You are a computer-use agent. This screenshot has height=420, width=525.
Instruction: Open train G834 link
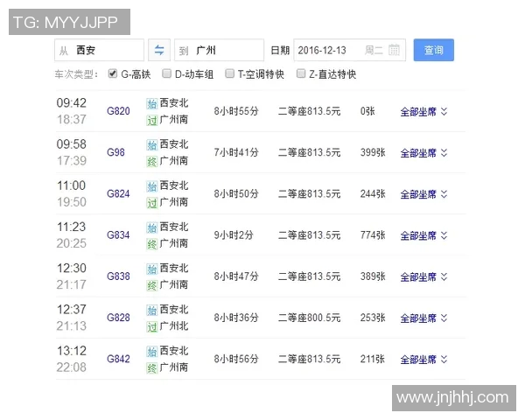pos(118,235)
